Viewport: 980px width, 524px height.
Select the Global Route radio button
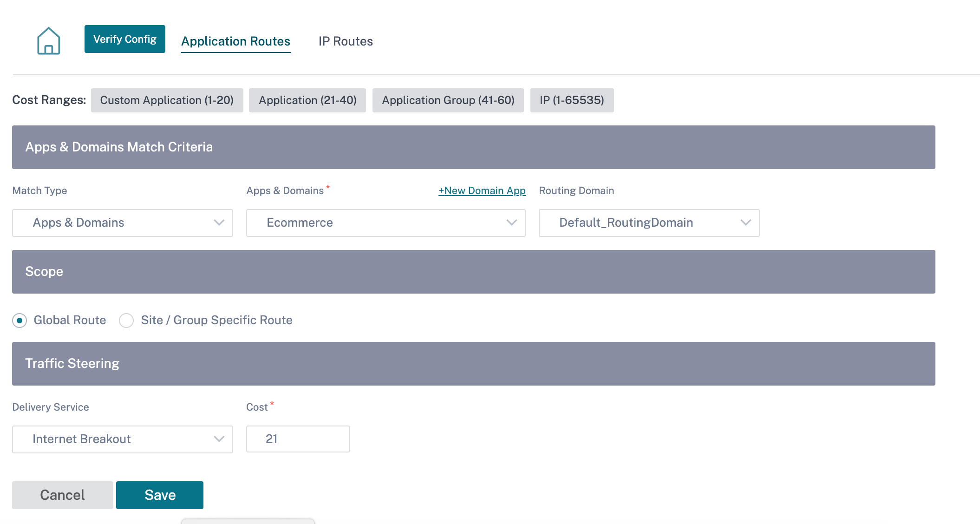point(20,320)
